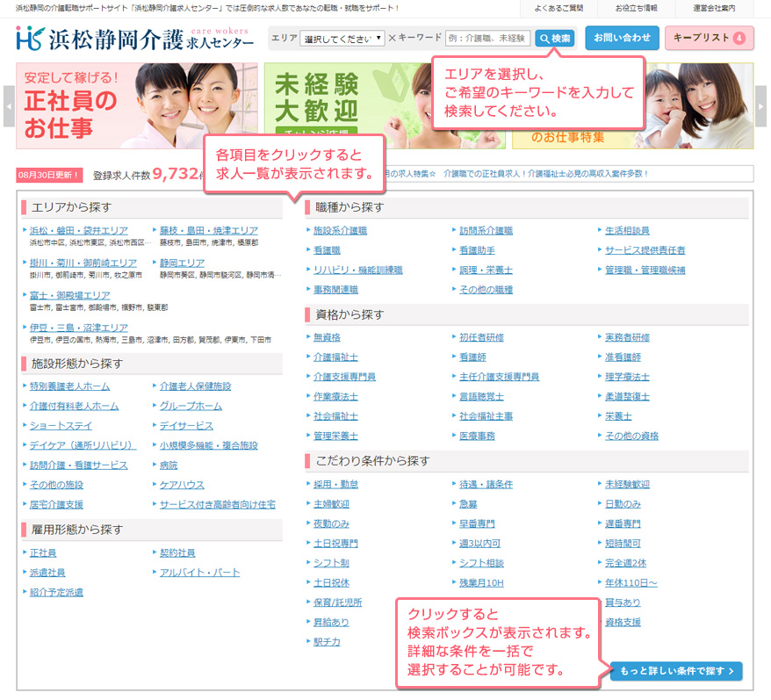Open 主婦歓迎 condition link
Viewport: 771px width, 700px height.
tap(331, 504)
